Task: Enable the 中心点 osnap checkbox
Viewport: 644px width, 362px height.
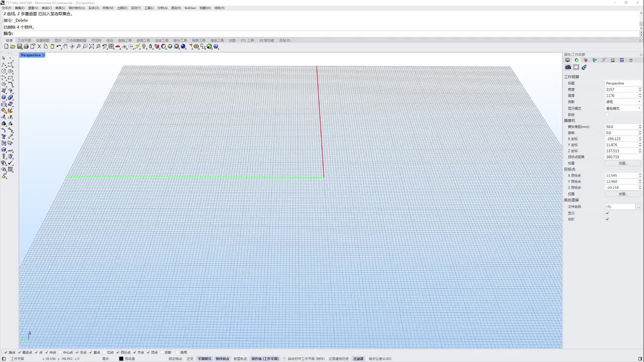Action: point(60,352)
